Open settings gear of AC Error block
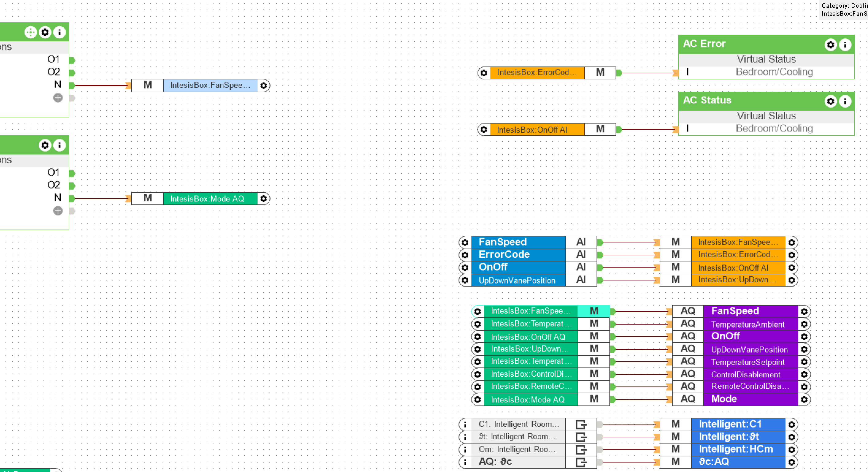The width and height of the screenshot is (868, 472). [830, 45]
